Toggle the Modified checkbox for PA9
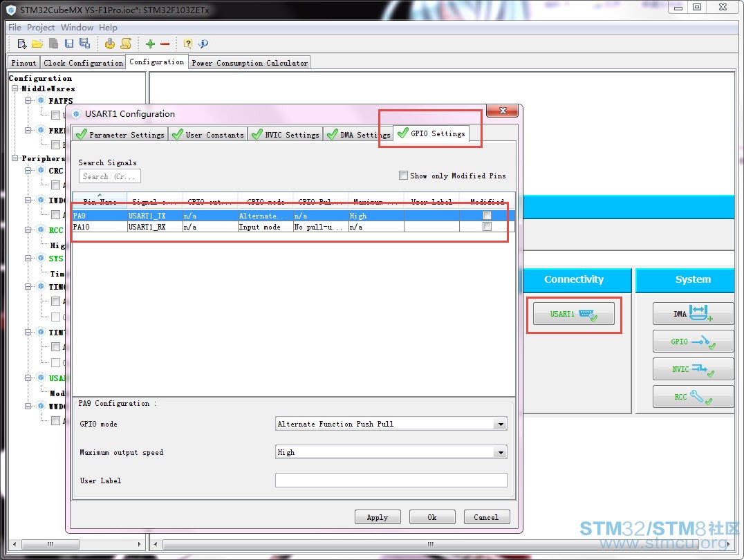Screen dimensions: 744x560 (487, 216)
